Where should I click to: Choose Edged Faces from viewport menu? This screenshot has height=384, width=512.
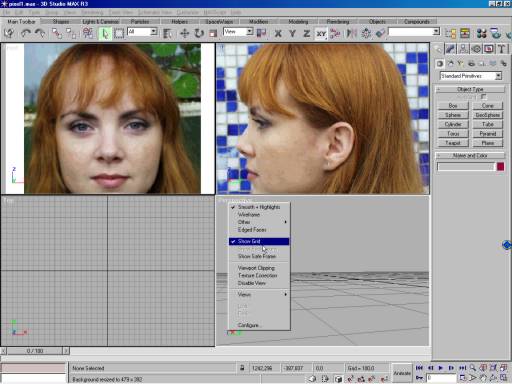pos(259,230)
